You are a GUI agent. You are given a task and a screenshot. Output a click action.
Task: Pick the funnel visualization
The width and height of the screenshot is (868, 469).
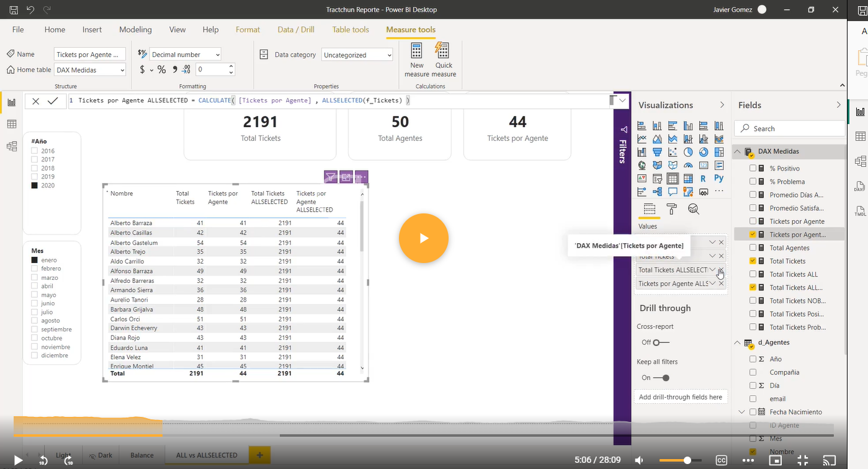[x=657, y=152]
